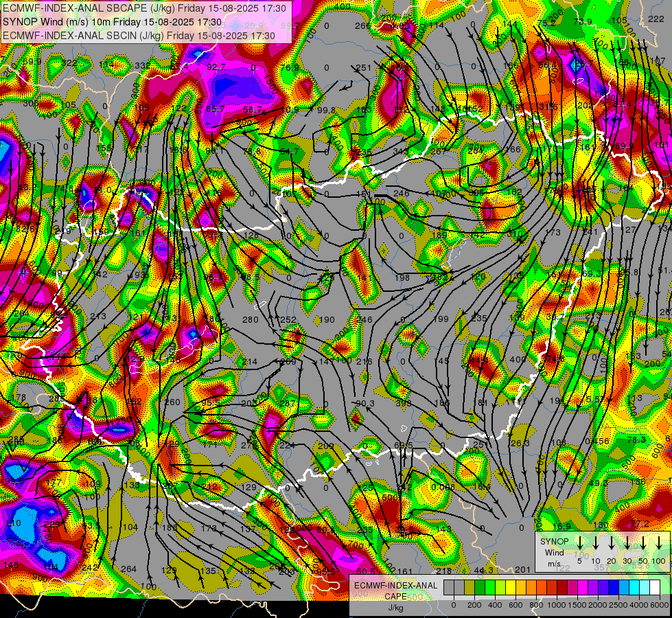The image size is (672, 618).
Task: Click the 30 m/s wind arrow in SYNOP legend
Action: click(627, 542)
